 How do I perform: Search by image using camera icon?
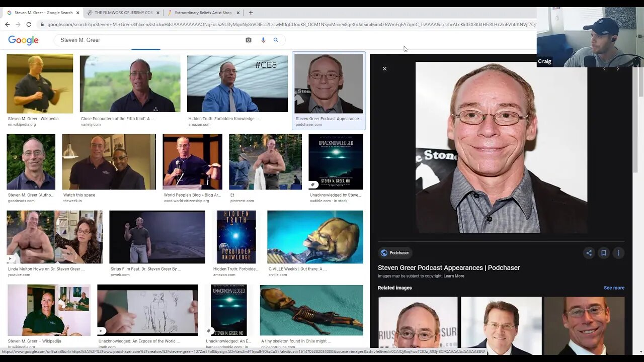pyautogui.click(x=248, y=40)
